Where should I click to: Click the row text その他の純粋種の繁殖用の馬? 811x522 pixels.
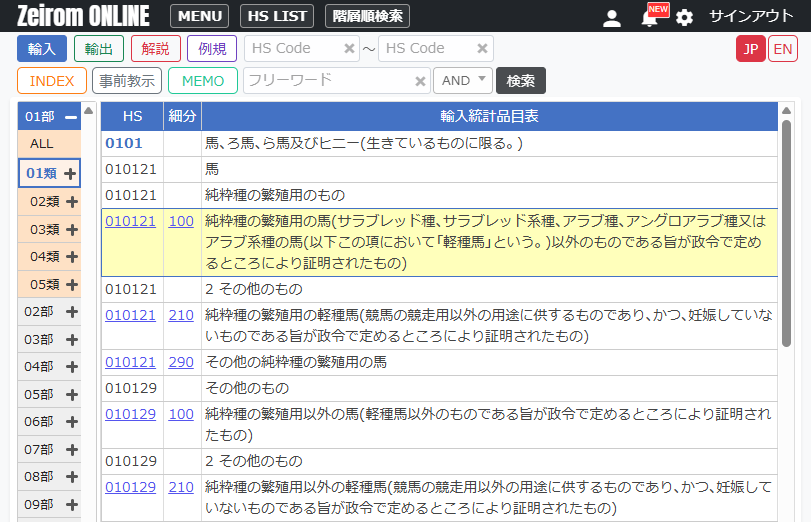(x=296, y=363)
